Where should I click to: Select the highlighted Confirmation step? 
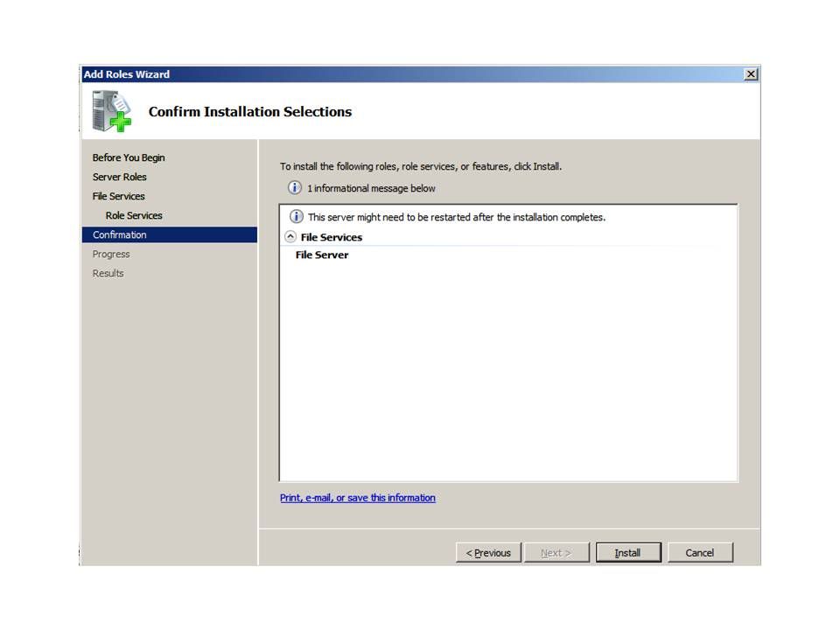pyautogui.click(x=120, y=234)
